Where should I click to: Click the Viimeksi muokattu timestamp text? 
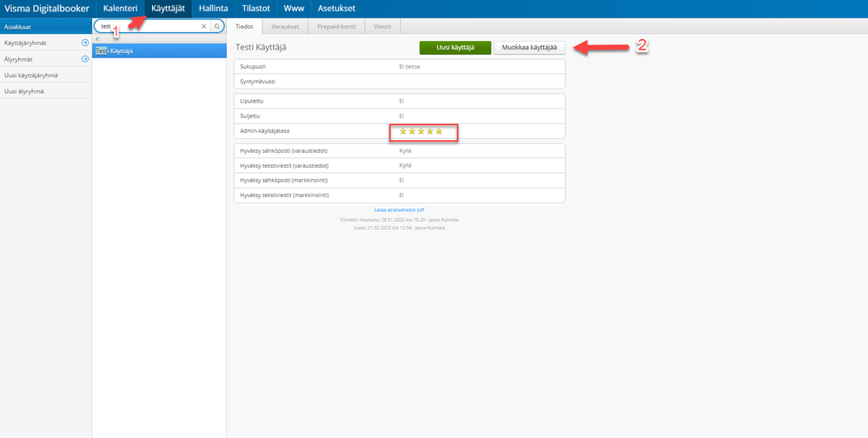[x=399, y=220]
